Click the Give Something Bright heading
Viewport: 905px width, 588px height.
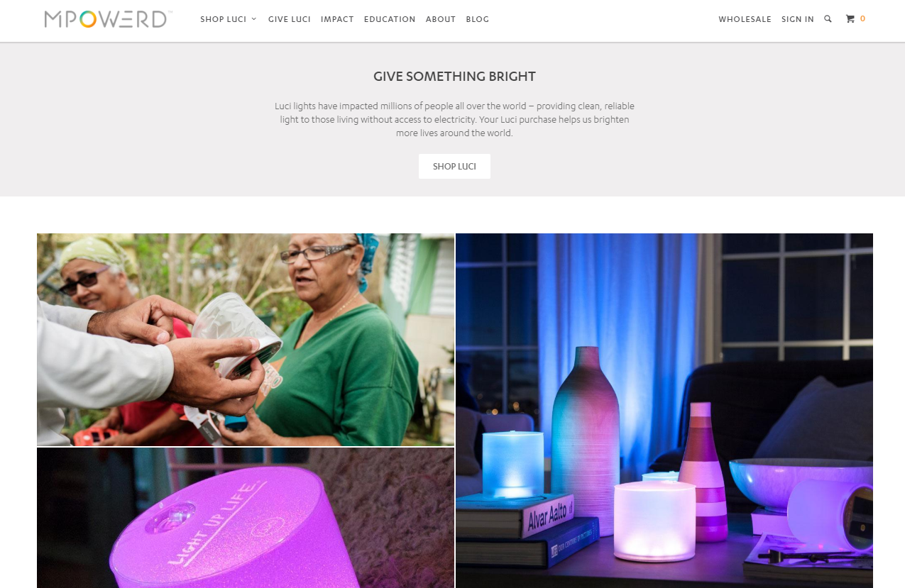(454, 77)
